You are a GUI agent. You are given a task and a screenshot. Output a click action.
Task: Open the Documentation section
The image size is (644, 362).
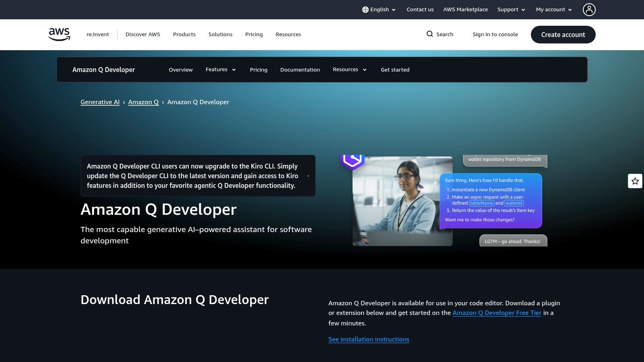(x=300, y=70)
